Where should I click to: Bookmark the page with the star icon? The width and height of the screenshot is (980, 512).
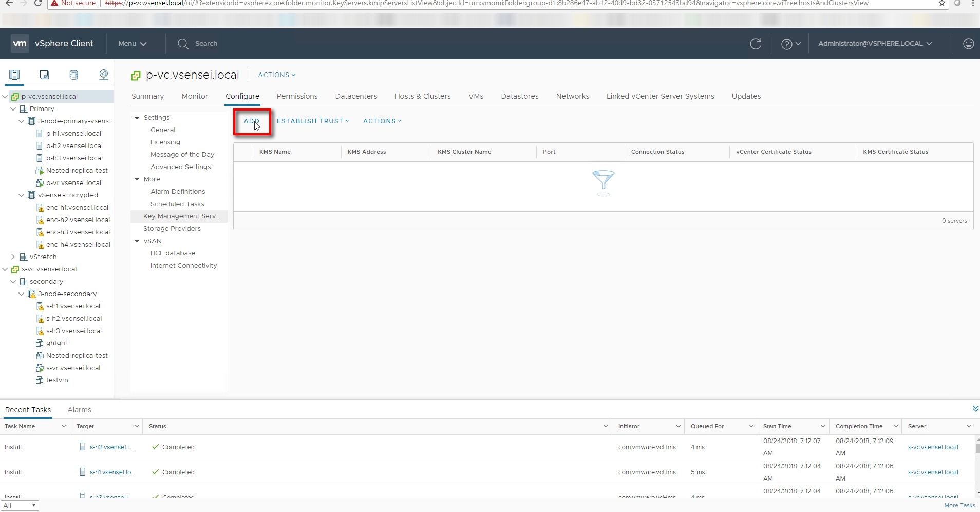click(x=941, y=3)
